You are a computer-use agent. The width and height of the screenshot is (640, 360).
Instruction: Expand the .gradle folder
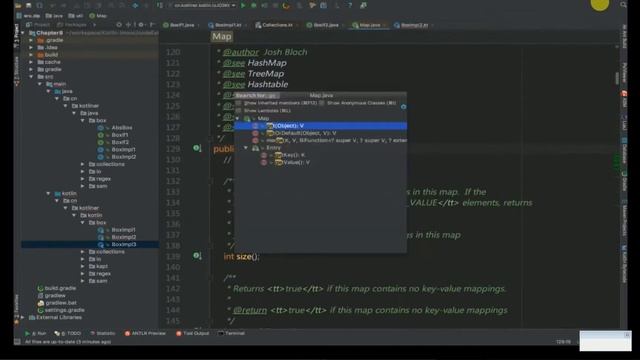[x=31, y=40]
